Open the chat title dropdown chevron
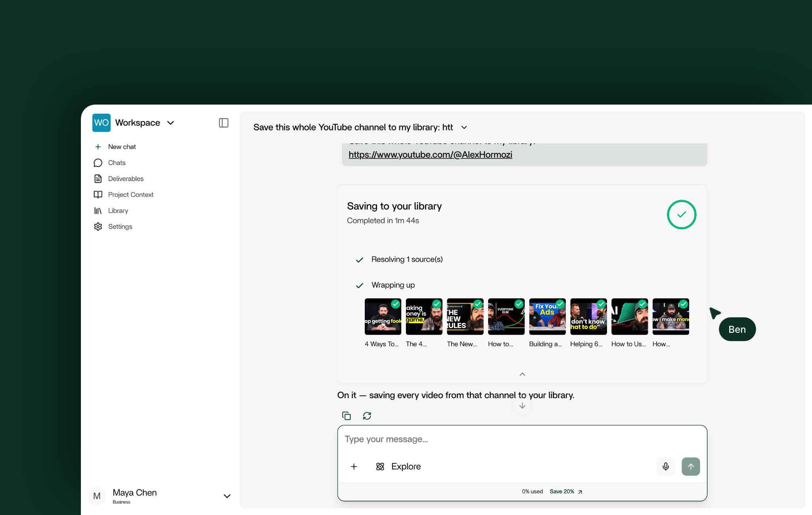The height and width of the screenshot is (515, 812). click(x=464, y=127)
